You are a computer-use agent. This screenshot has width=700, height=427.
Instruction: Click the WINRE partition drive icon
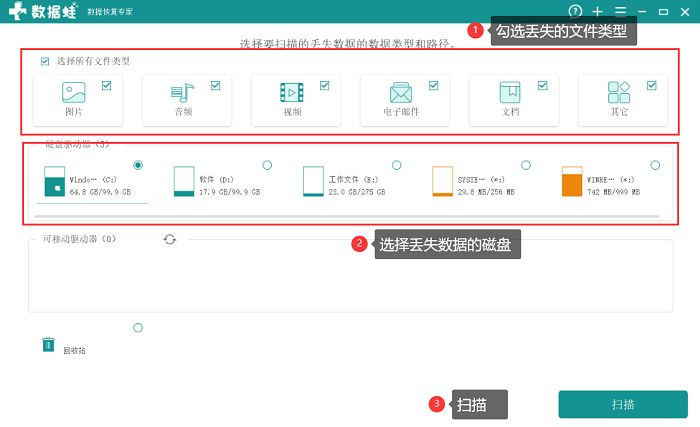click(572, 181)
